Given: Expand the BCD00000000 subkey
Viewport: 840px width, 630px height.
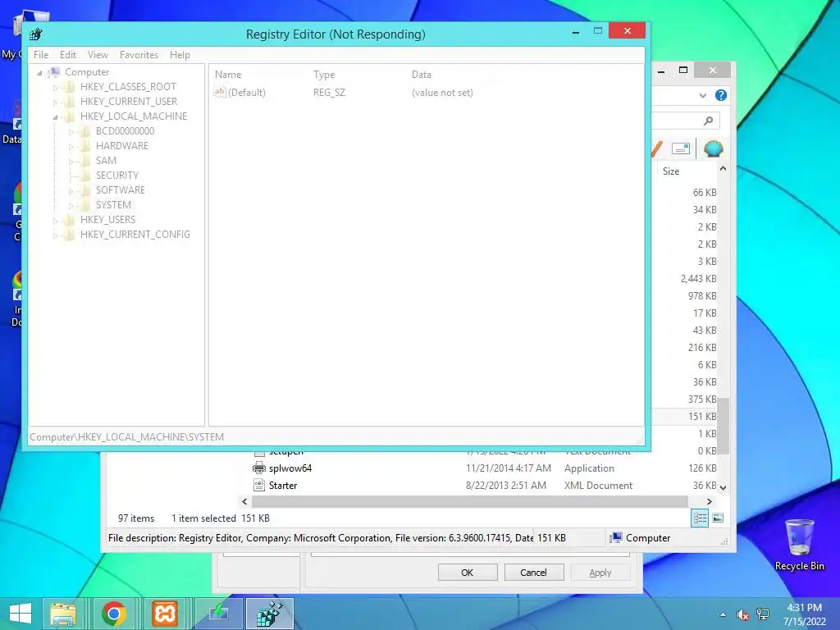Looking at the screenshot, I should click(x=71, y=132).
